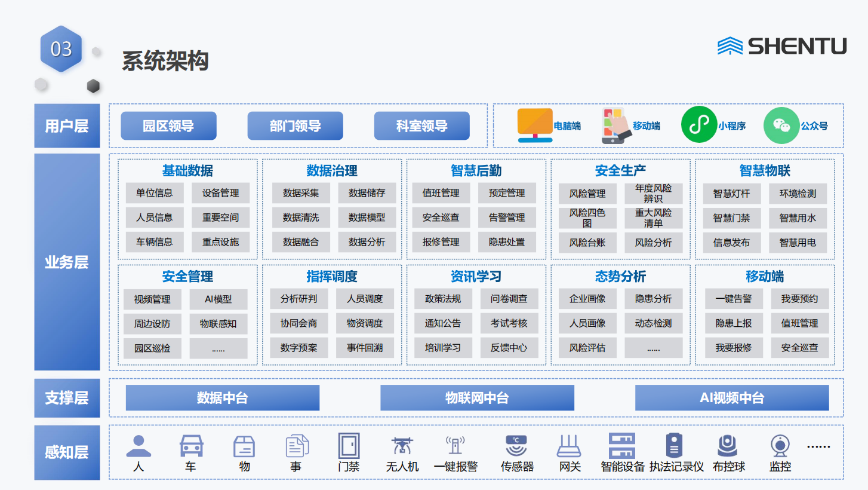Screen dimensions: 868x490
Task: Select the surveillance camera (监控) icon
Action: coord(780,446)
